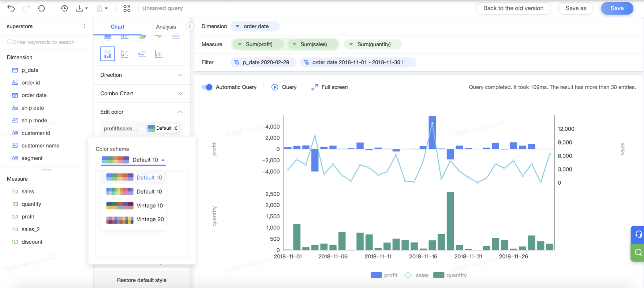Viewport: 644px width, 288px height.
Task: Collapse chart panel with left chevron
Action: (190, 26)
